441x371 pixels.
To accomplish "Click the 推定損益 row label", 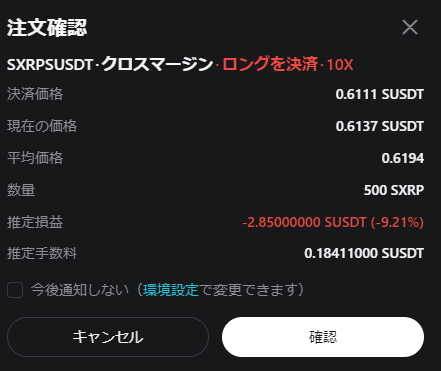I will tap(35, 222).
